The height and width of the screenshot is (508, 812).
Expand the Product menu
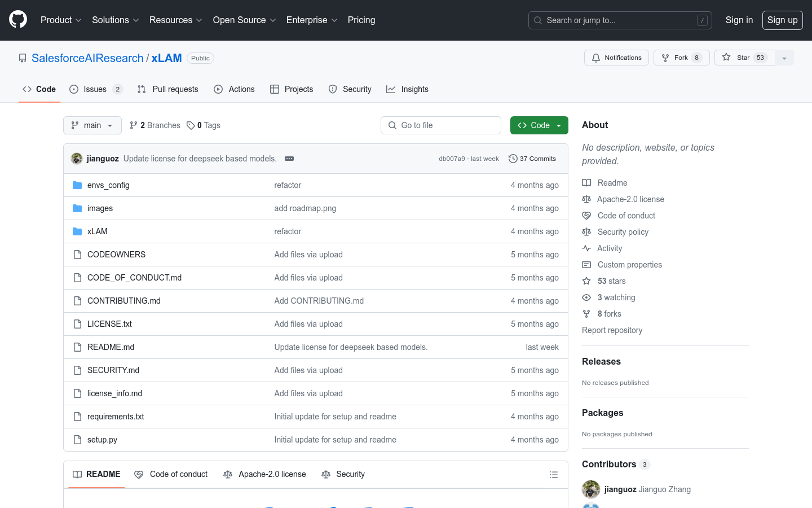click(61, 20)
